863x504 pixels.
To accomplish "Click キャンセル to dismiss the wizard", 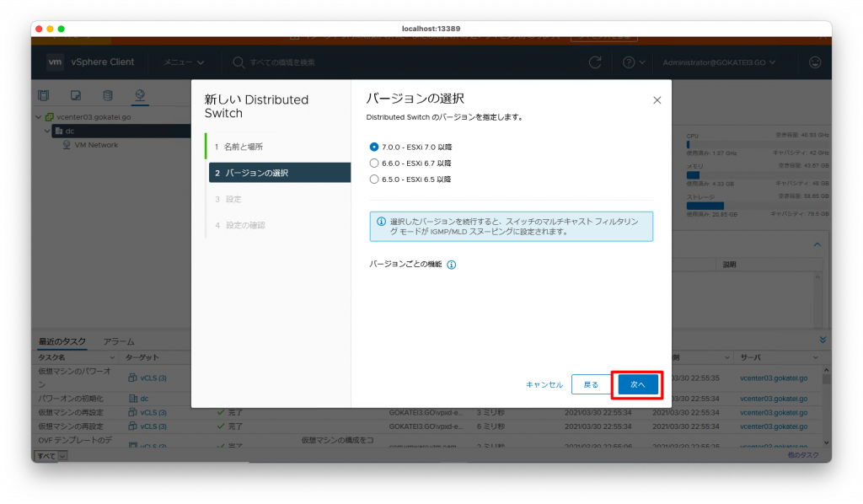I will [x=544, y=383].
